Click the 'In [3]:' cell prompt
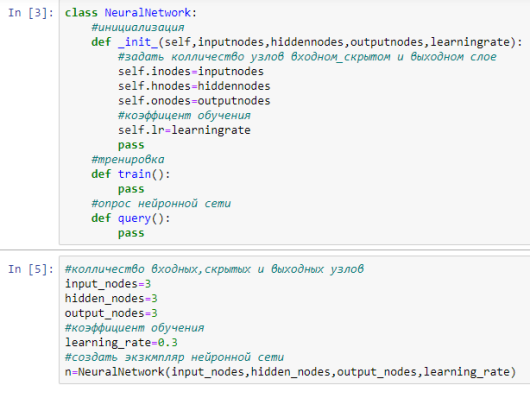Viewport: 530px width, 398px height. click(31, 13)
